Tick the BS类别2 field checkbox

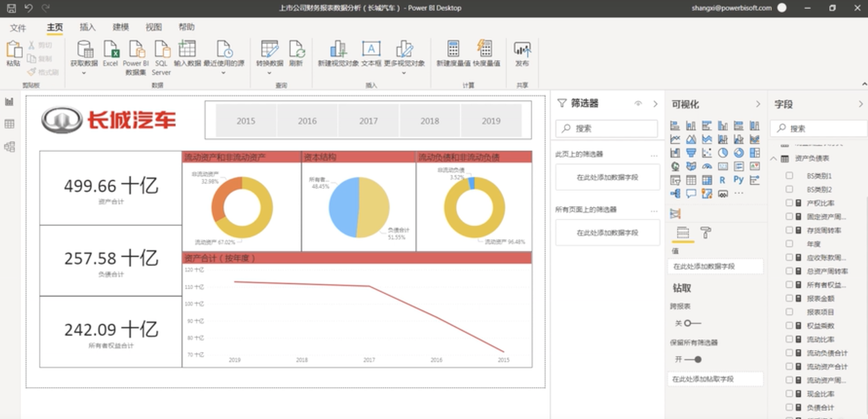pyautogui.click(x=789, y=189)
